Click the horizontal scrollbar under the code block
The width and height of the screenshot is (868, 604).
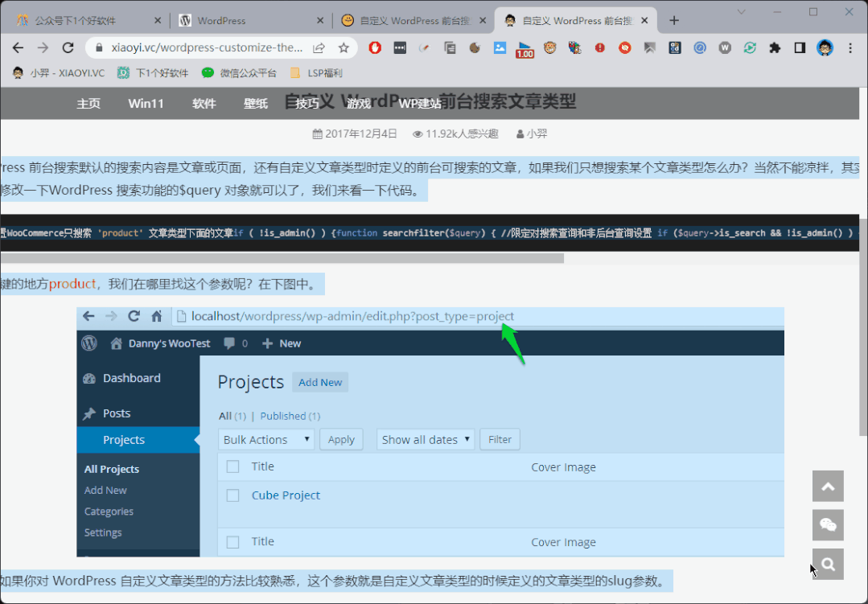[282, 258]
